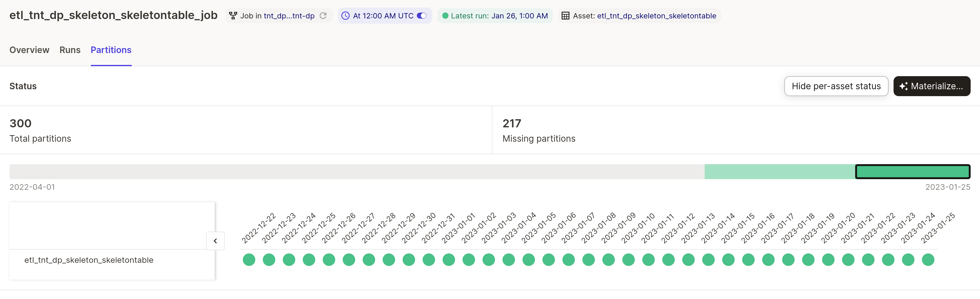The image size is (980, 299).
Task: Hide per-asset status
Action: pyautogui.click(x=836, y=86)
